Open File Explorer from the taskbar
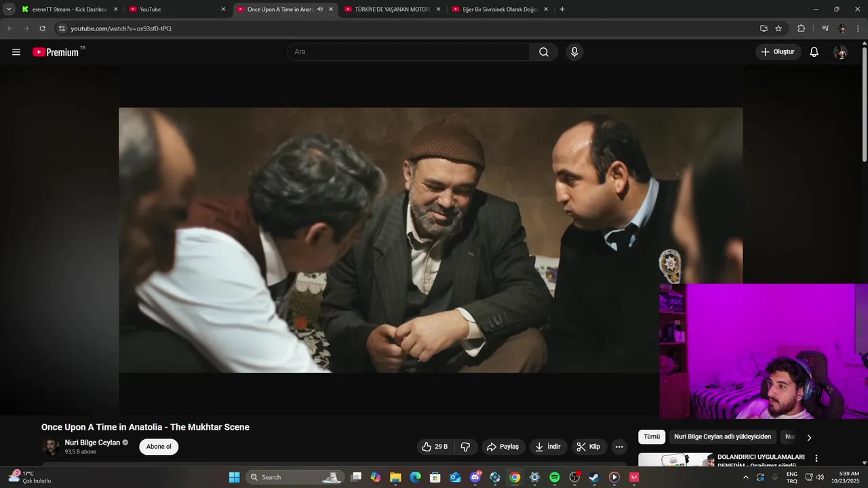The width and height of the screenshot is (868, 488). point(395,477)
